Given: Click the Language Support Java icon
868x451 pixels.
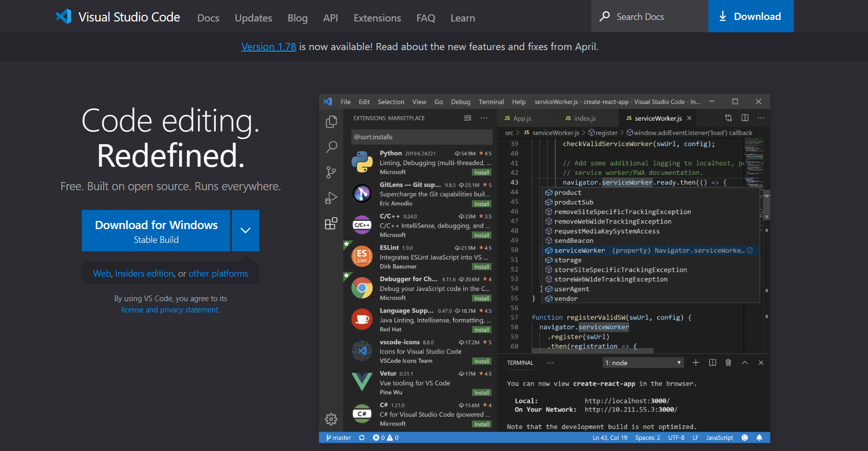Looking at the screenshot, I should (362, 319).
